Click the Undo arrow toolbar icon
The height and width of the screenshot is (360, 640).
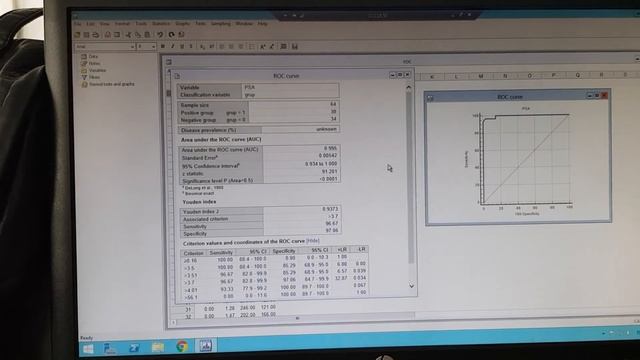160,35
